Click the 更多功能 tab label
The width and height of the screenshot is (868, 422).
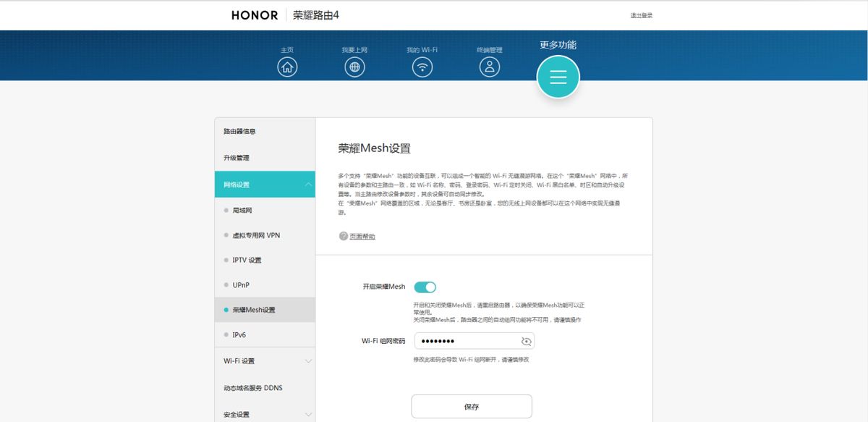[x=558, y=45]
